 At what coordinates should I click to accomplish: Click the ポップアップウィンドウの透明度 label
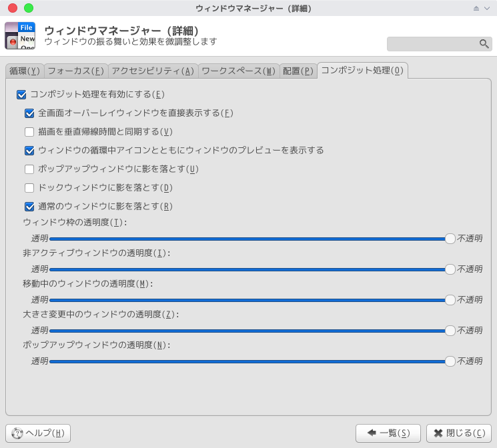(x=96, y=345)
